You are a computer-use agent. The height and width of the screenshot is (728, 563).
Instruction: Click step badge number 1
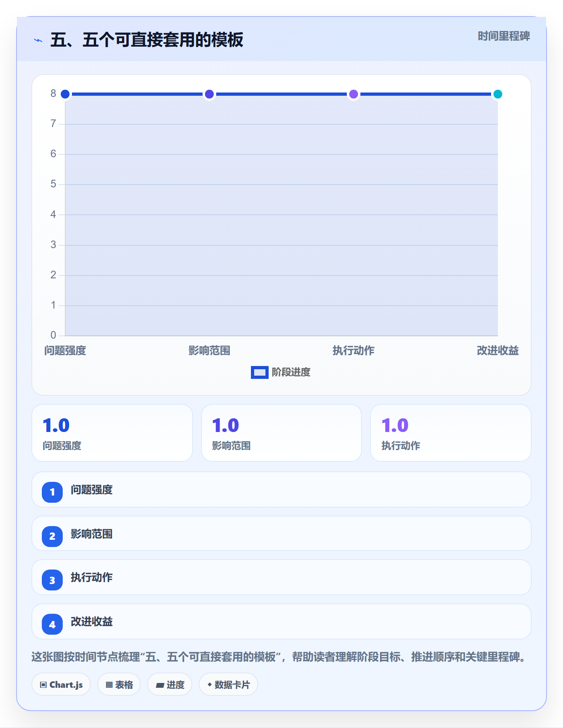coord(52,492)
